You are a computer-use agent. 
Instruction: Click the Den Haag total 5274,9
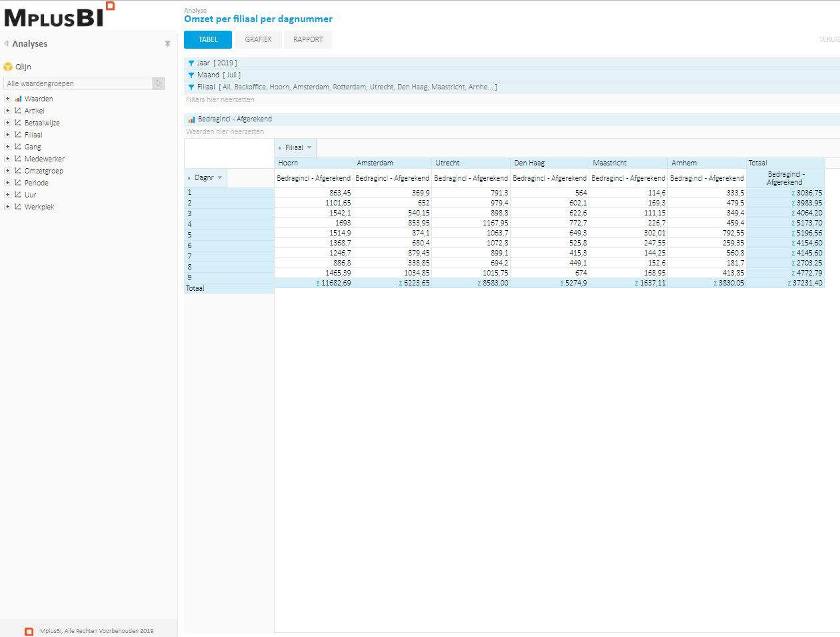pos(576,283)
